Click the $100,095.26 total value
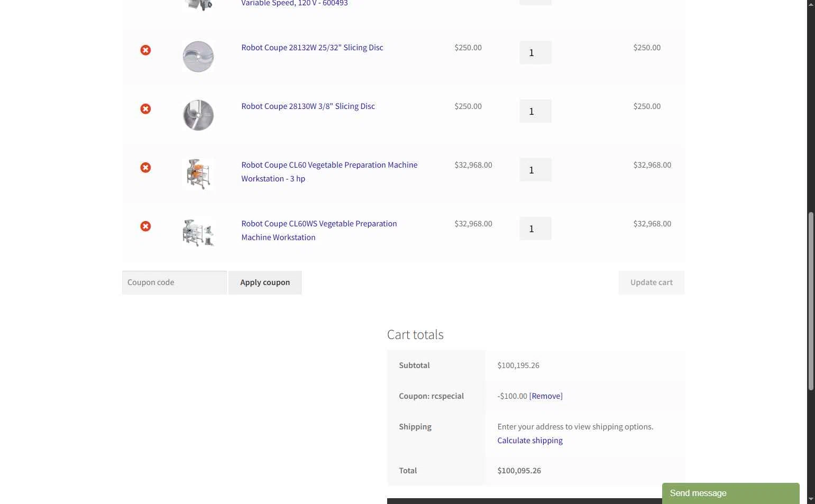Image resolution: width=815 pixels, height=504 pixels. pos(519,471)
